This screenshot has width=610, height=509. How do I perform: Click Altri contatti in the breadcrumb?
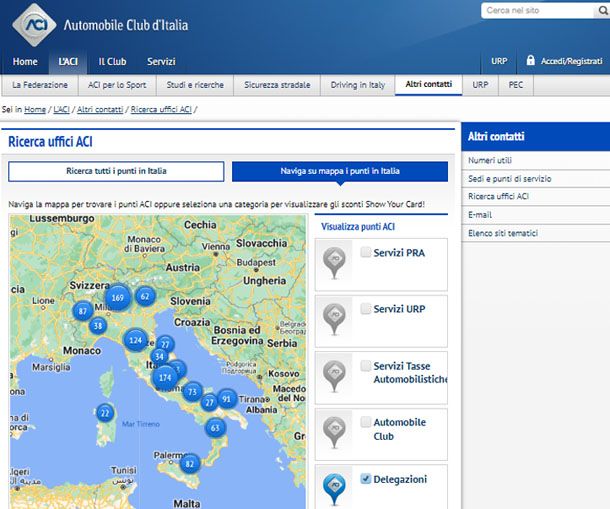click(x=100, y=109)
